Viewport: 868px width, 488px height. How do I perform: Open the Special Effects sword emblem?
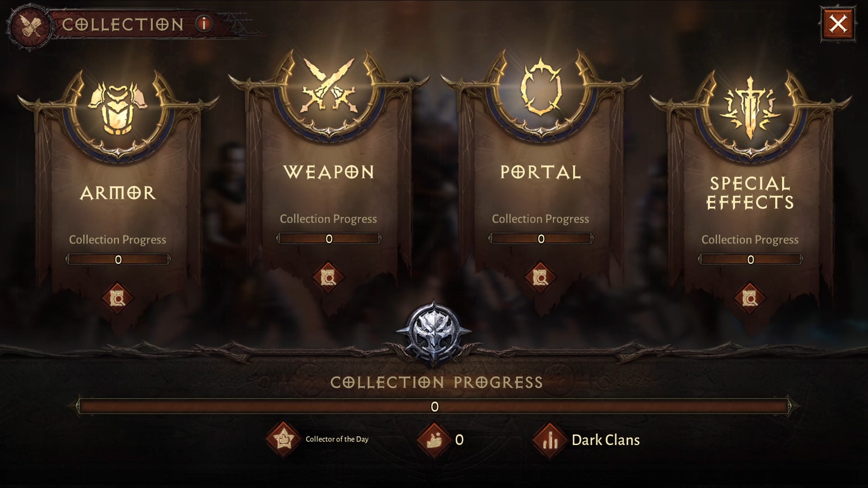tap(750, 108)
